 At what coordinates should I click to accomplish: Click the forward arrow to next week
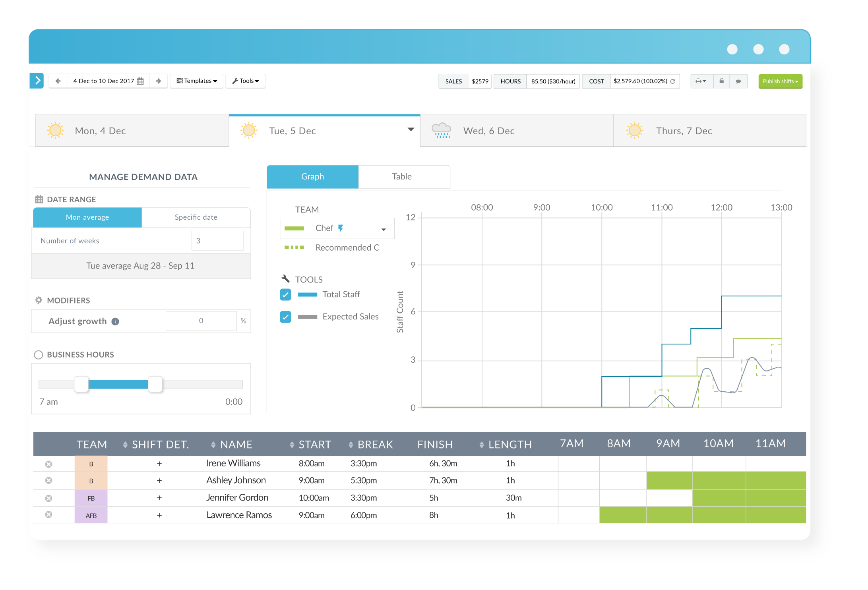tap(159, 81)
